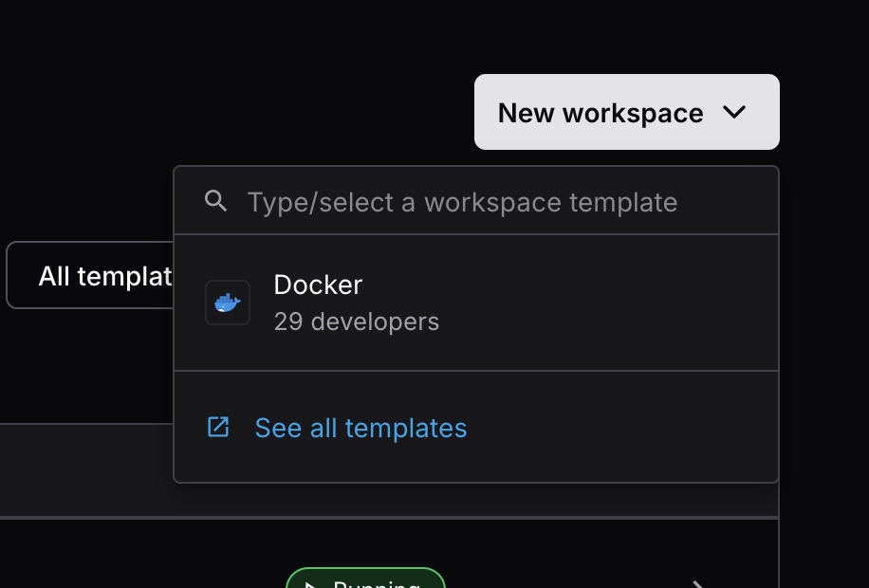
Task: Choose template labeled Docker by its name
Action: (x=318, y=285)
